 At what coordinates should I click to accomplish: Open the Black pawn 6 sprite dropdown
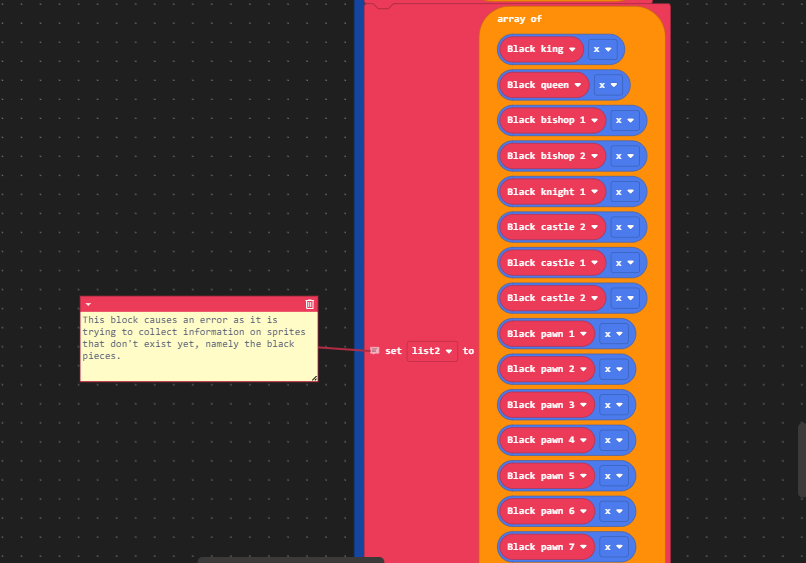547,511
